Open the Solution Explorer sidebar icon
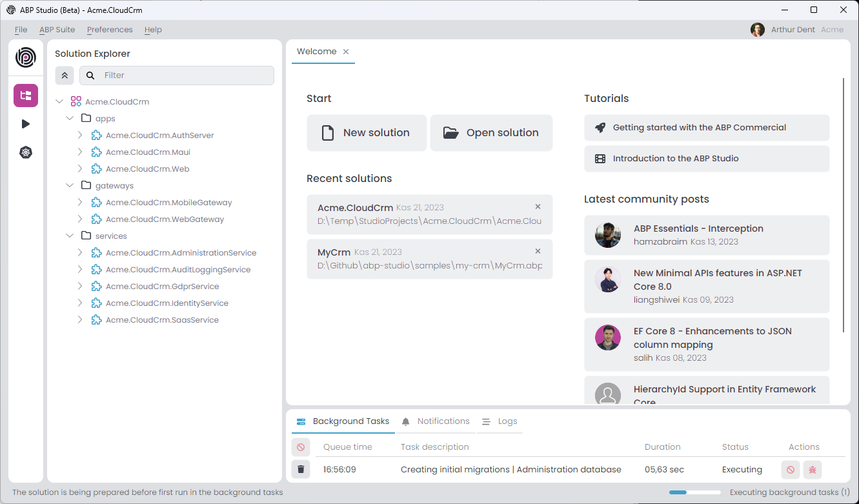 pyautogui.click(x=26, y=96)
